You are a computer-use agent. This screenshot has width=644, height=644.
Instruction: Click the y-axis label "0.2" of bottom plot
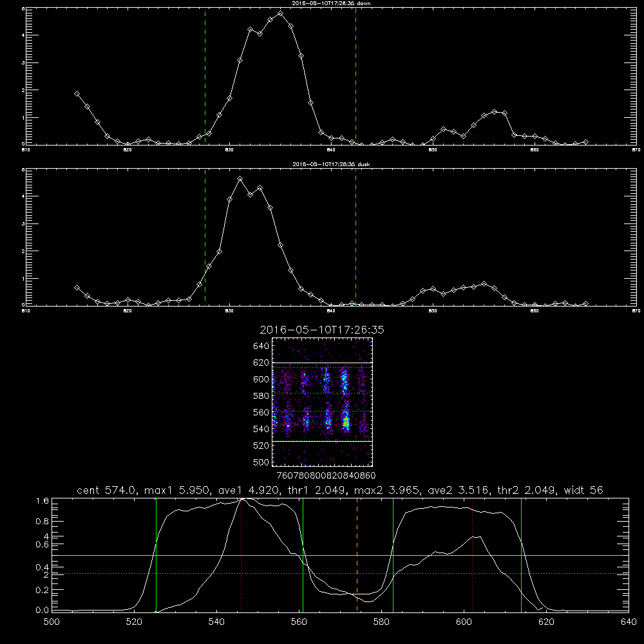pos(43,590)
